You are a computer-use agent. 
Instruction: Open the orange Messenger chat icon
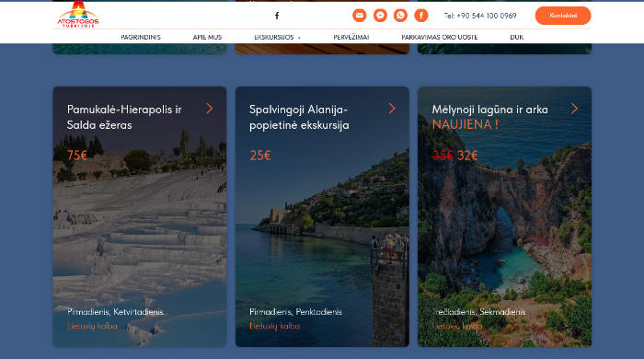[380, 16]
